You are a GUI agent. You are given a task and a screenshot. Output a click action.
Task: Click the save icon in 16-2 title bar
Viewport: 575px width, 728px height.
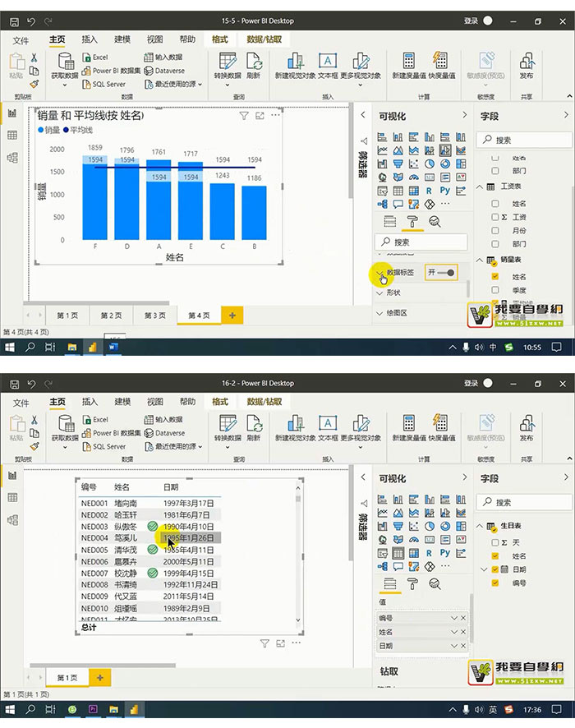15,384
